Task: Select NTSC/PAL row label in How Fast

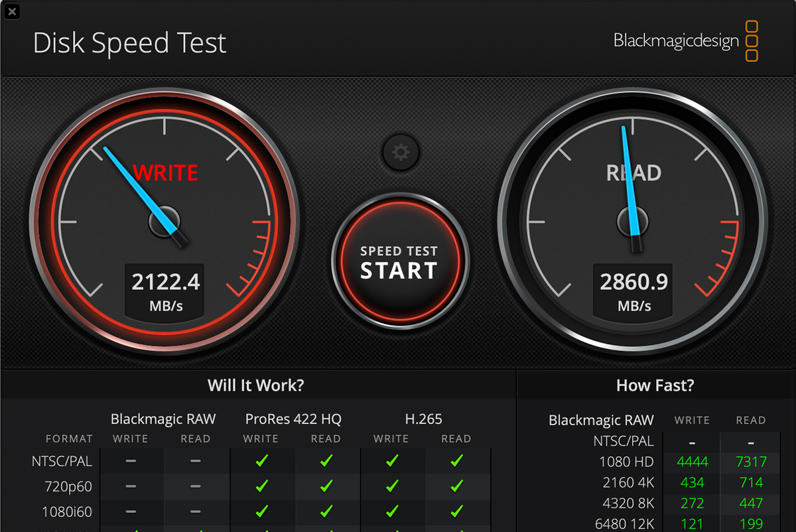Action: [624, 441]
